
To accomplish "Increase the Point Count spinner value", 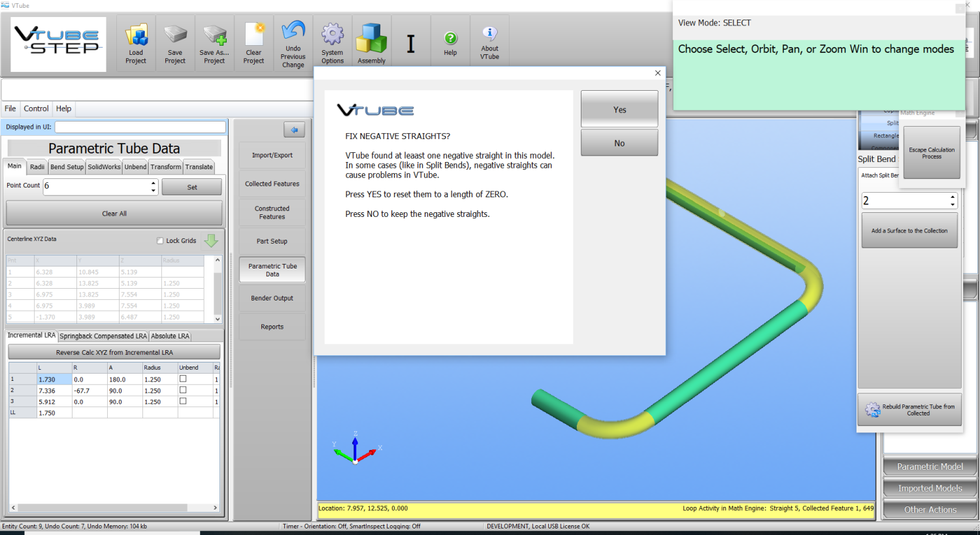I will (154, 183).
